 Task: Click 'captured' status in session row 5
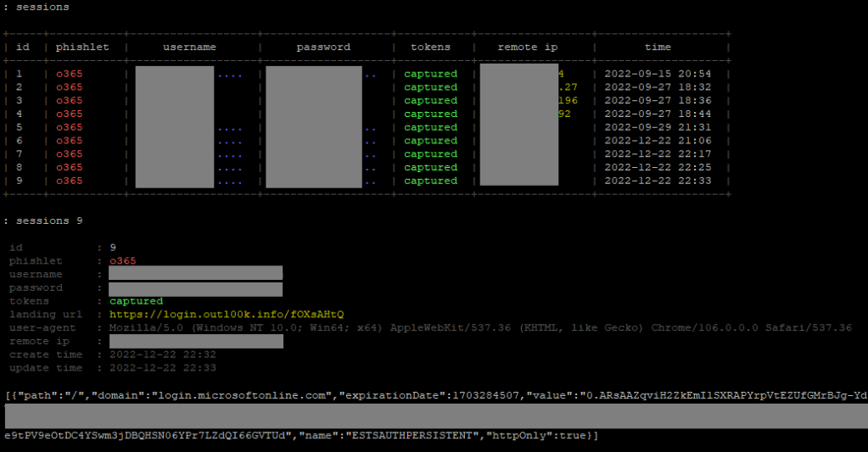430,127
